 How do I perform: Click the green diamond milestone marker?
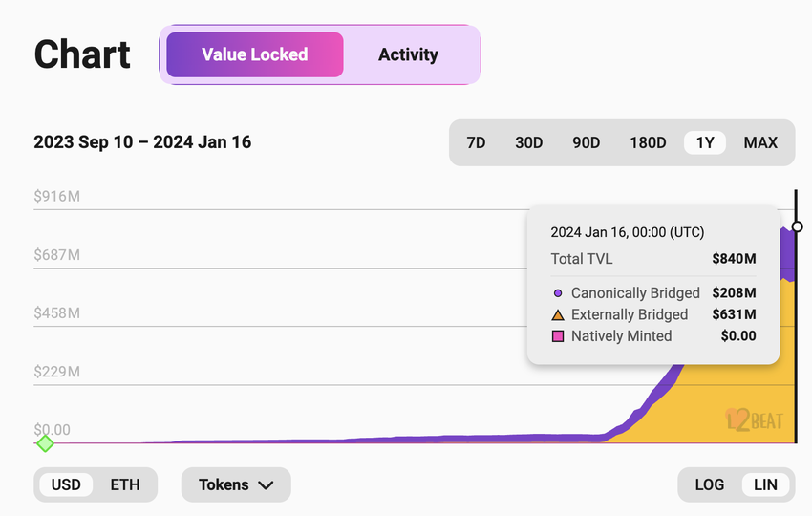[x=44, y=443]
